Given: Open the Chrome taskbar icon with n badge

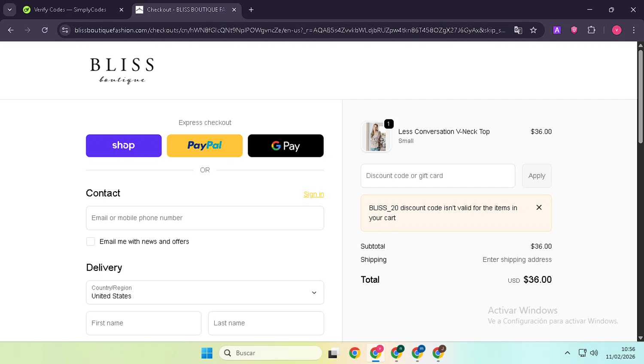Looking at the screenshot, I should (396, 353).
